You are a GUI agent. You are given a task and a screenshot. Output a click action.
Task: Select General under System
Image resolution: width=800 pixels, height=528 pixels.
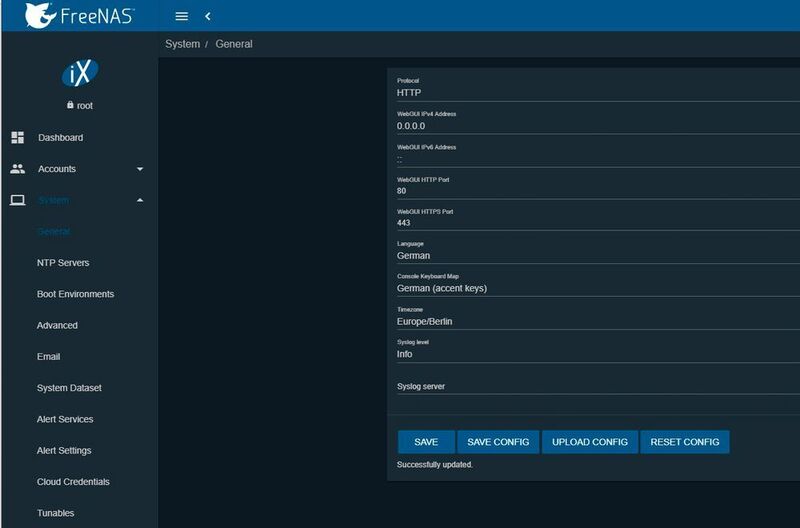pos(54,232)
